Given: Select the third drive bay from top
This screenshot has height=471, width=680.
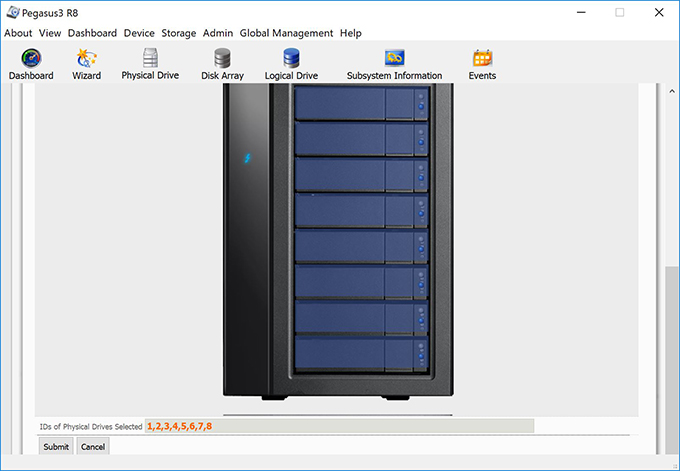Looking at the screenshot, I should (361, 174).
